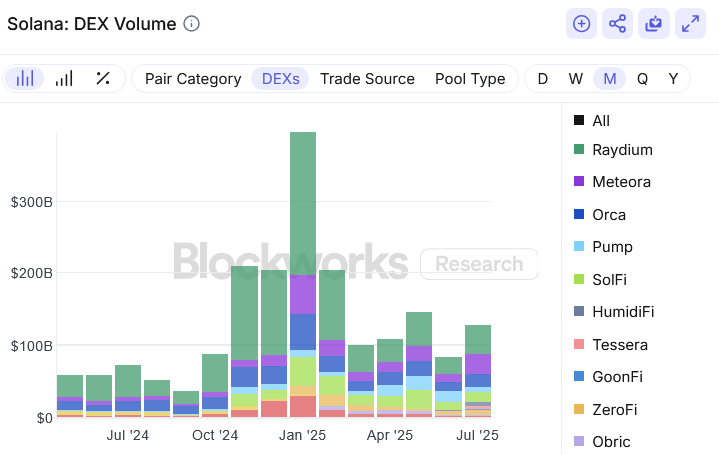Click the black All color swatch
This screenshot has width=719, height=455.
579,120
